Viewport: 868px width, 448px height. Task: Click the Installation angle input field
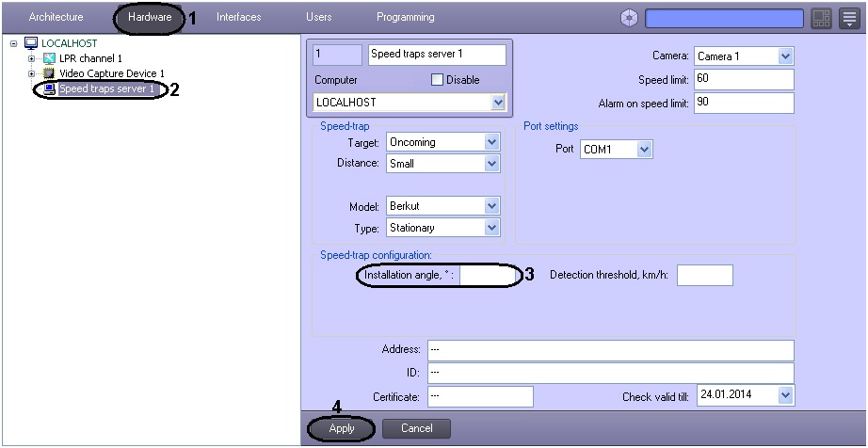point(487,276)
